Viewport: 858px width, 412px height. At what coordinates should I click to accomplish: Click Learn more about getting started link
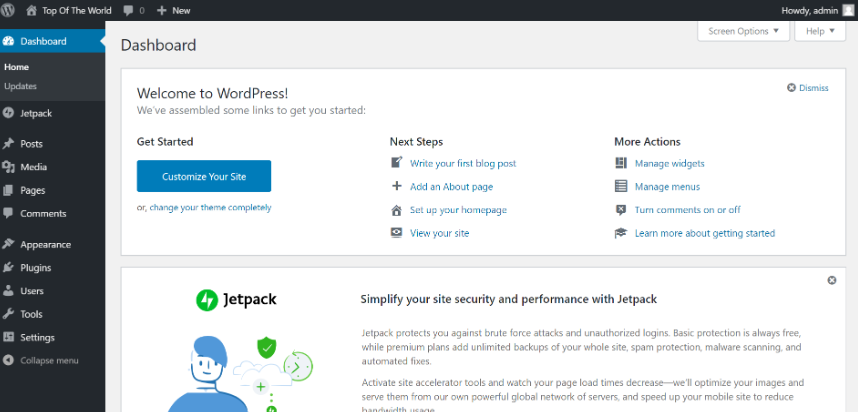click(x=705, y=233)
